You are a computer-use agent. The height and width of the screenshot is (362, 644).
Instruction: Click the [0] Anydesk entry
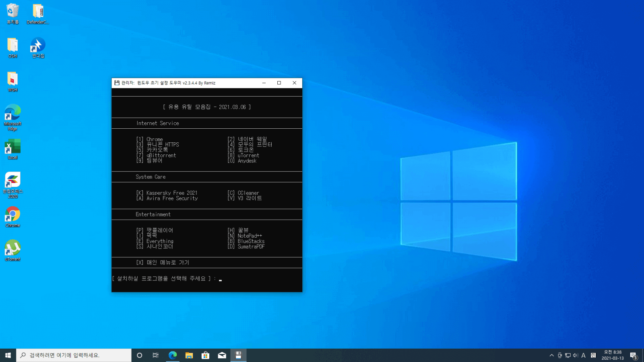point(242,160)
